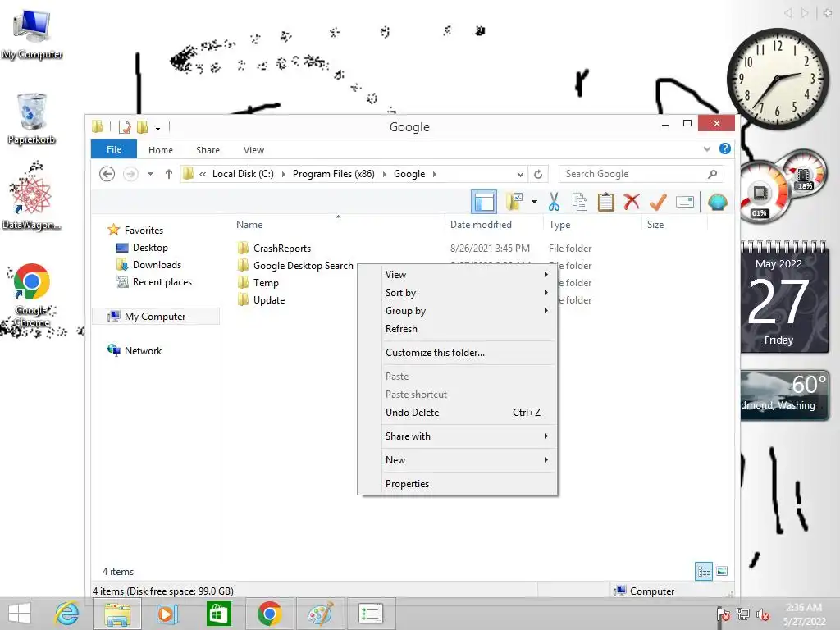Click the Paste clipboard toolbar icon
The width and height of the screenshot is (840, 630).
tap(606, 202)
